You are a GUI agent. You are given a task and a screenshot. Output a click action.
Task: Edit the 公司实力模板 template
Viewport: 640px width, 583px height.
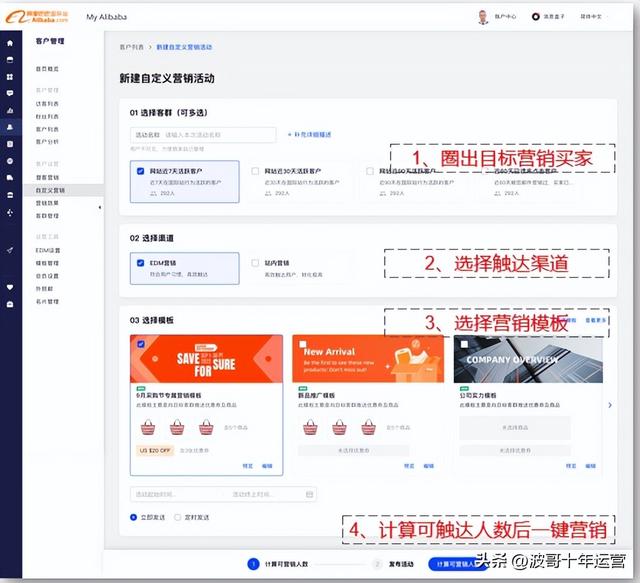[x=590, y=466]
